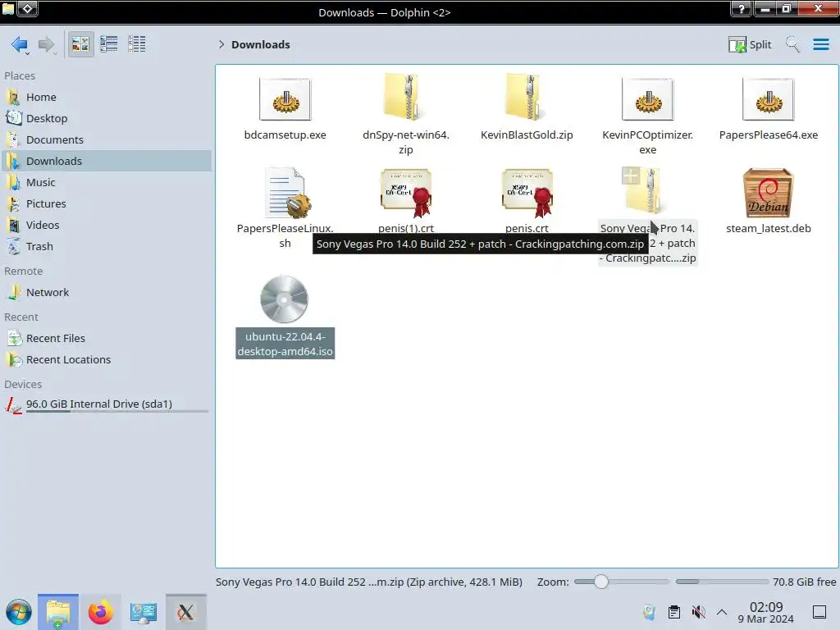Open the 96.0 GiB Internal Drive (sda1)
This screenshot has height=630, width=840.
(107, 405)
